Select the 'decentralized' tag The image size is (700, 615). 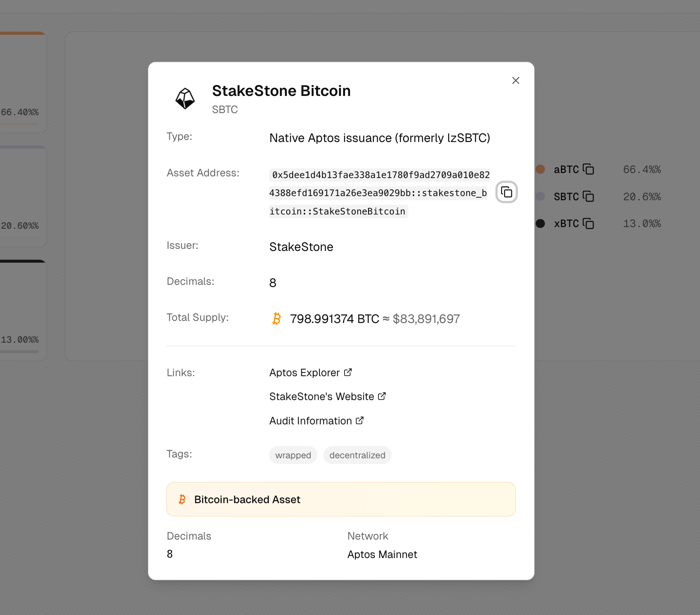click(x=357, y=455)
